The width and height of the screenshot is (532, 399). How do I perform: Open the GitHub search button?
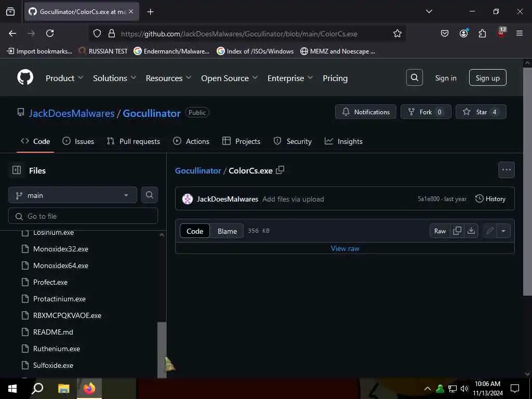click(x=414, y=78)
